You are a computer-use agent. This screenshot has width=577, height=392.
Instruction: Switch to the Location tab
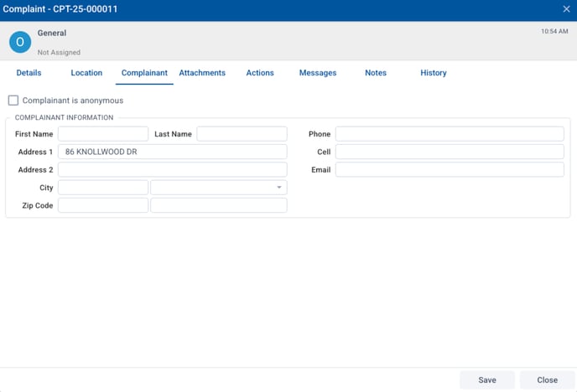coord(86,73)
